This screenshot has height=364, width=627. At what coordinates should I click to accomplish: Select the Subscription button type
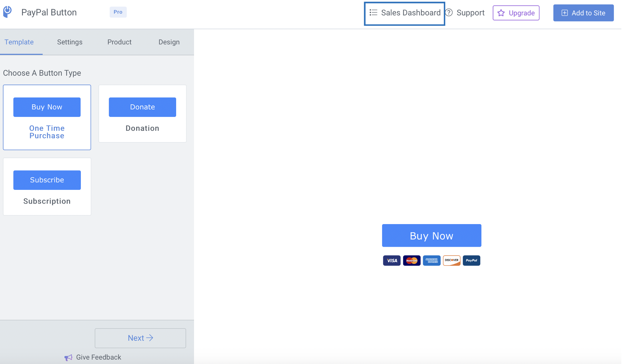coord(47,186)
